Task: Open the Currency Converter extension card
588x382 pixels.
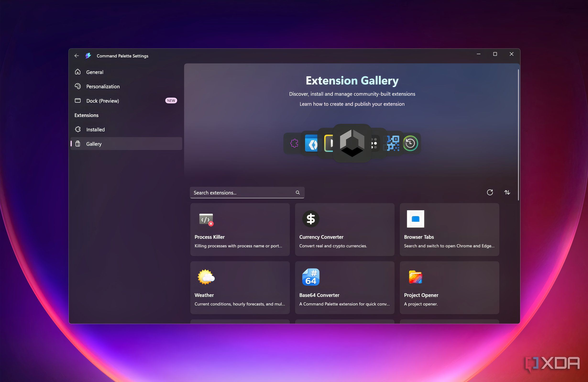Action: click(x=345, y=230)
